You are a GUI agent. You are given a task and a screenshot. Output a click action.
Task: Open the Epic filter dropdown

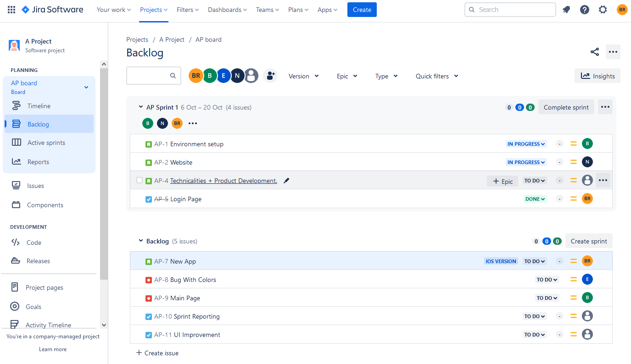click(346, 76)
